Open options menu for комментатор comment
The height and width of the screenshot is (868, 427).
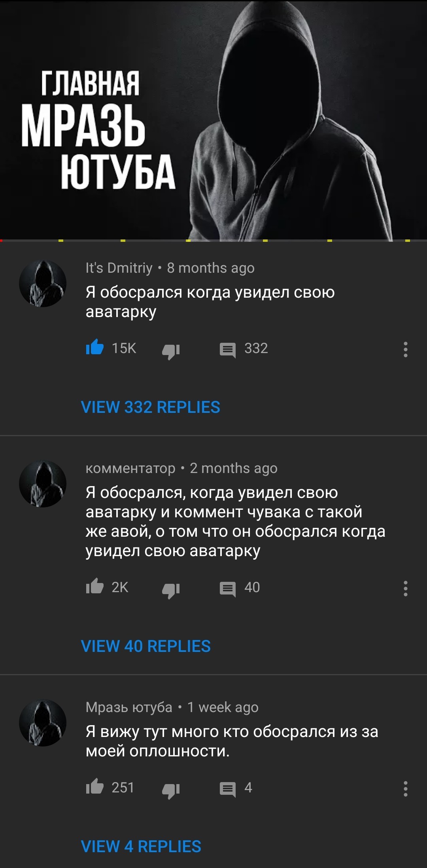pyautogui.click(x=406, y=589)
